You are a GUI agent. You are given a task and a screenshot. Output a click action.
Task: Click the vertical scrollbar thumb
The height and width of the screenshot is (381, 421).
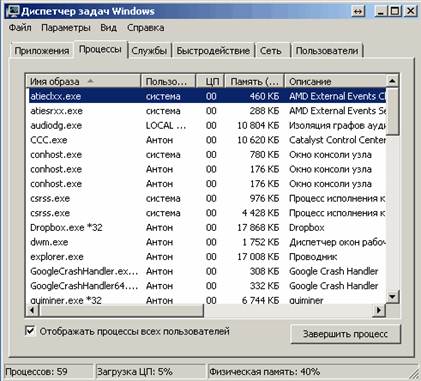coord(392,111)
